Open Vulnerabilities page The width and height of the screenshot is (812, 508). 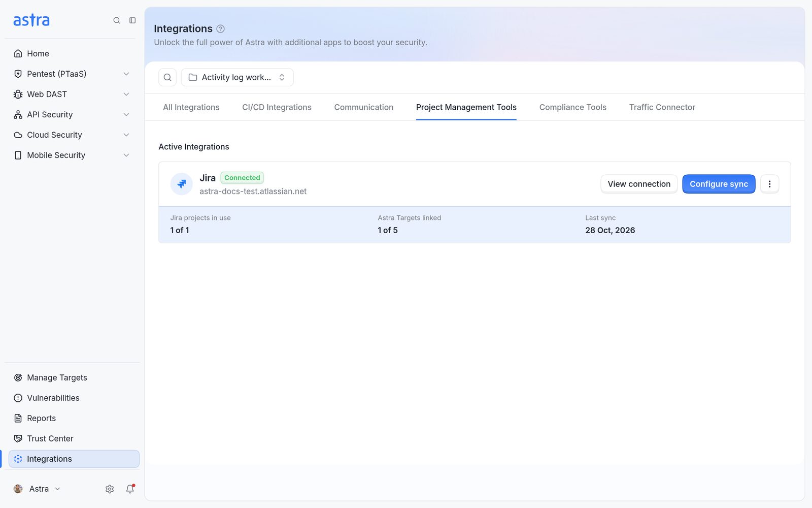[74, 398]
